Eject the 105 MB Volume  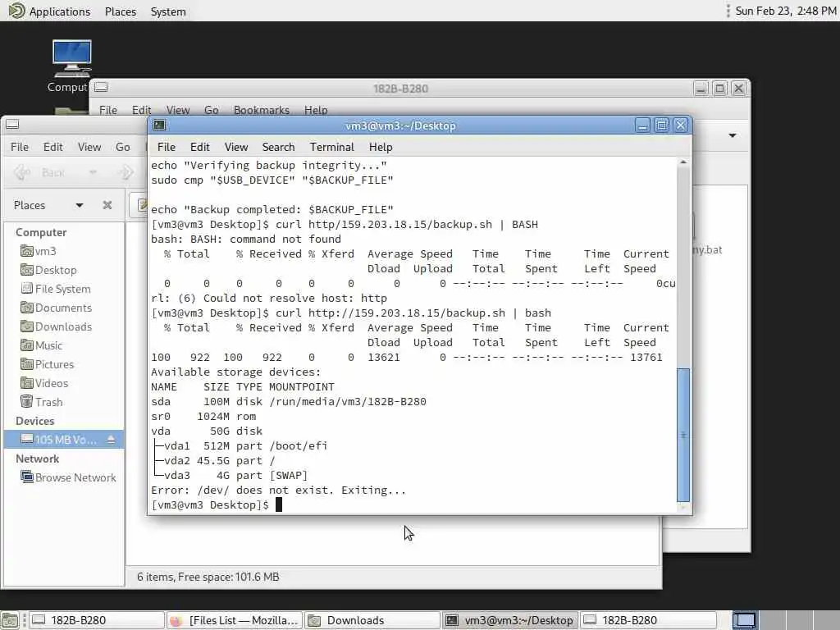click(111, 440)
